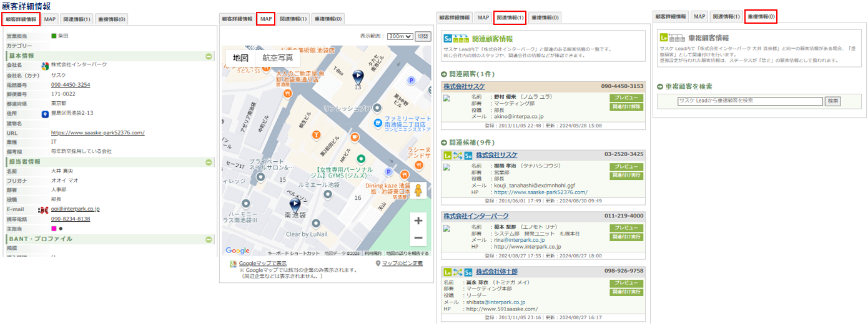Click the ファミリーマート store icon on map
Viewport: 868px width, 328px height.
tap(379, 122)
